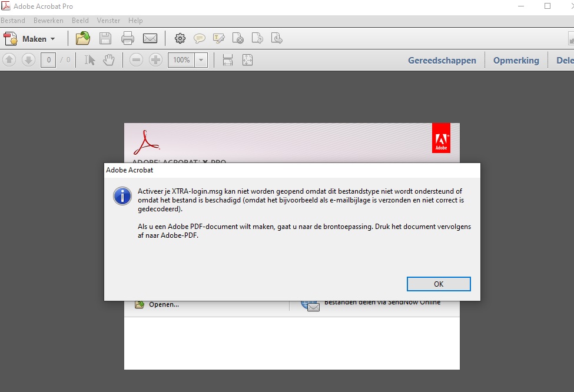Open the Bestand menu
574x392 pixels.
coord(13,21)
